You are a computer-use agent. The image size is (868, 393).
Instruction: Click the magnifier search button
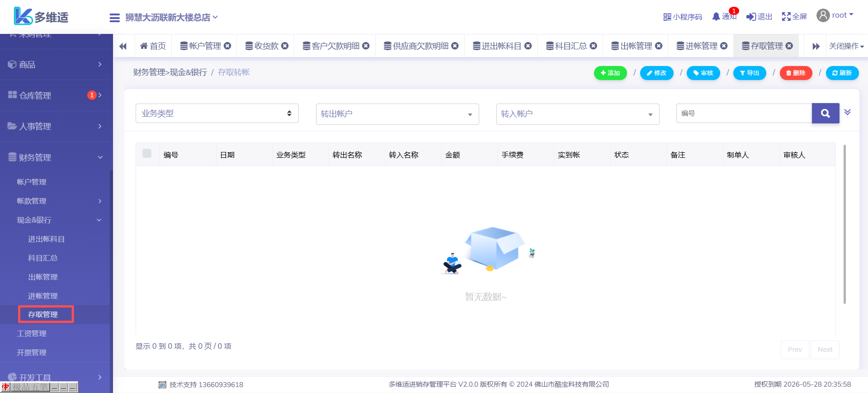(825, 114)
